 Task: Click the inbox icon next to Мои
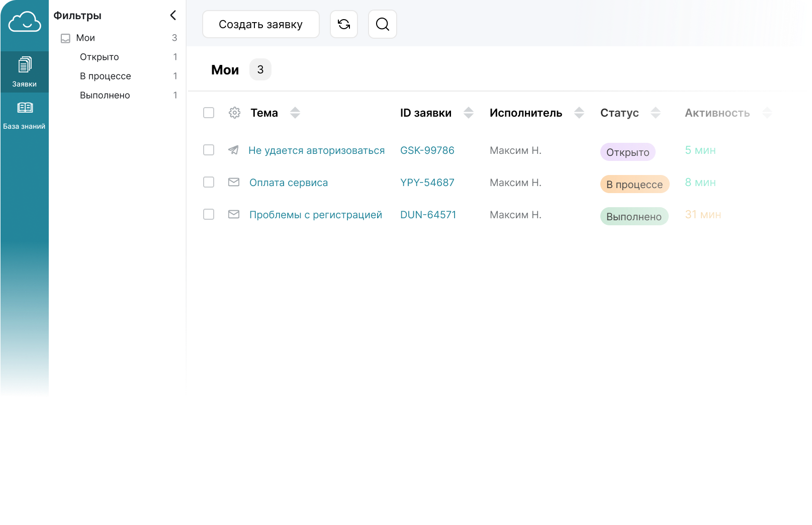[x=65, y=38]
